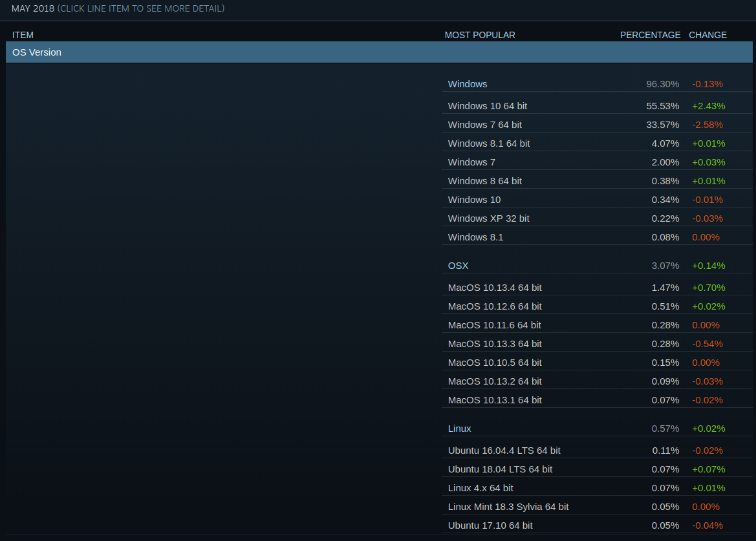
Task: Click the +0.14% OSX change value
Action: (708, 266)
